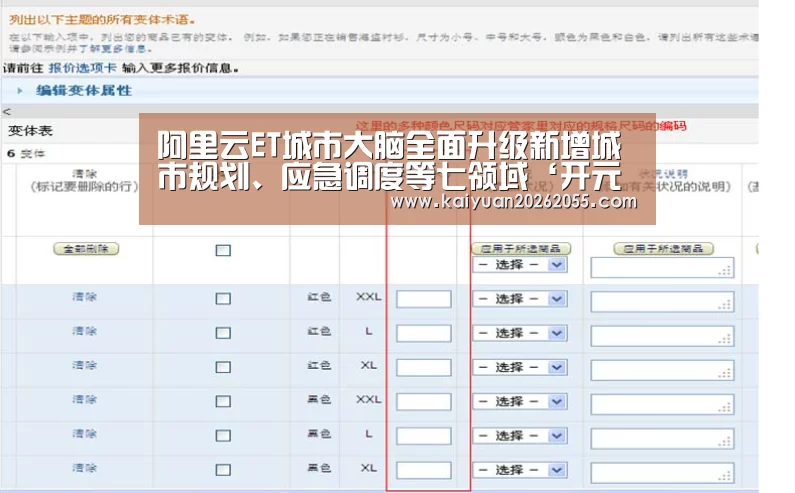The image size is (795, 493).
Task: Click the '6 变体' count text
Action: 26,154
